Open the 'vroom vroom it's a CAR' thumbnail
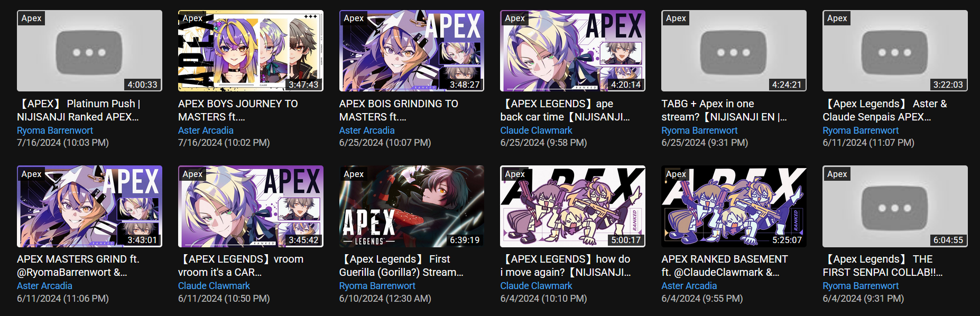This screenshot has width=980, height=316. [x=251, y=206]
